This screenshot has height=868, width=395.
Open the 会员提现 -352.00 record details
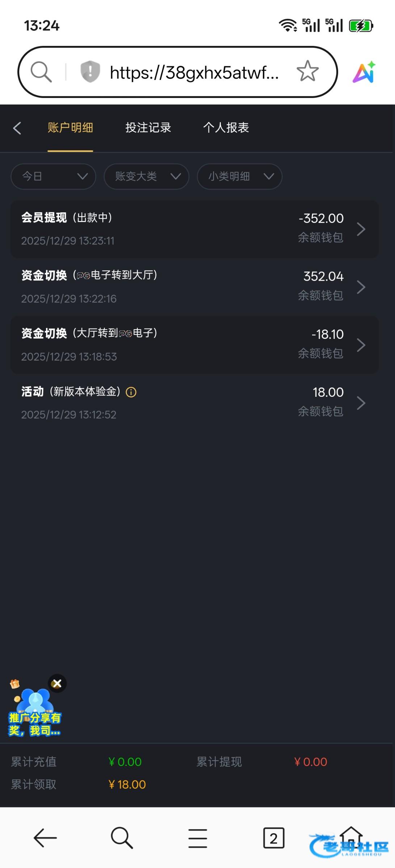[x=195, y=229]
